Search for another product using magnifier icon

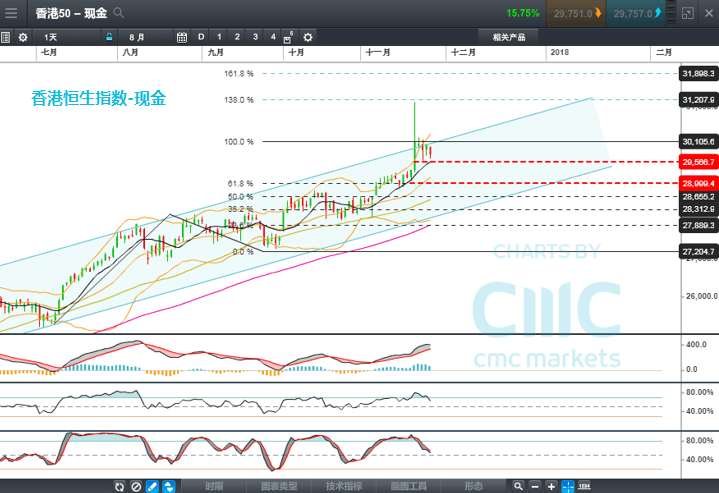click(x=118, y=13)
